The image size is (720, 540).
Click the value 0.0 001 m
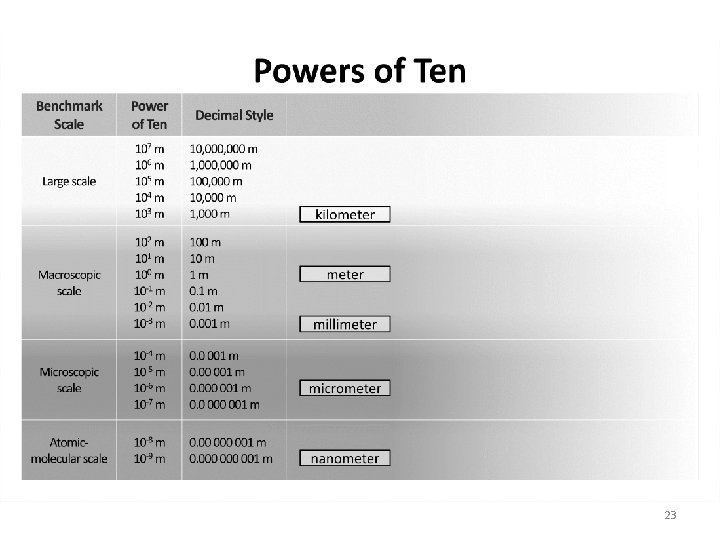pos(214,356)
